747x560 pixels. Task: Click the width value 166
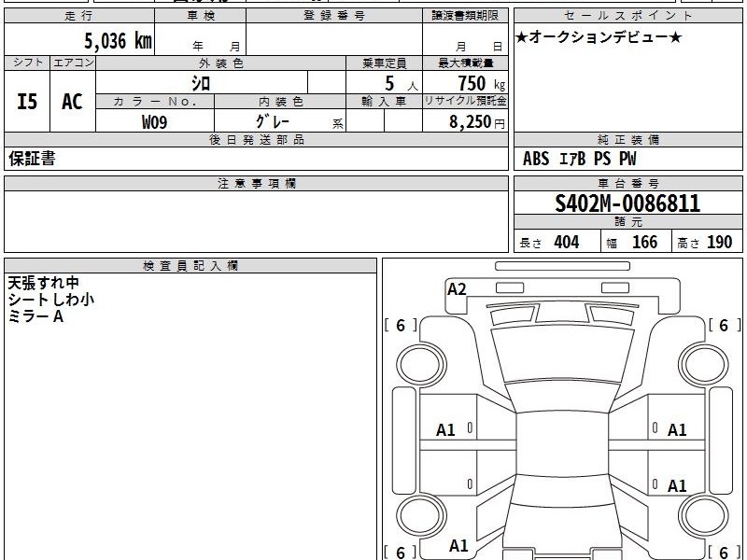pos(644,242)
